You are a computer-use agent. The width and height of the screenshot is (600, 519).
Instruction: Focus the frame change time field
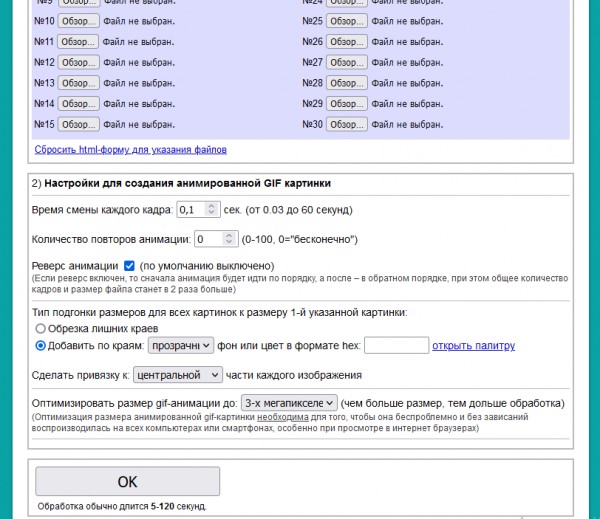coord(192,210)
